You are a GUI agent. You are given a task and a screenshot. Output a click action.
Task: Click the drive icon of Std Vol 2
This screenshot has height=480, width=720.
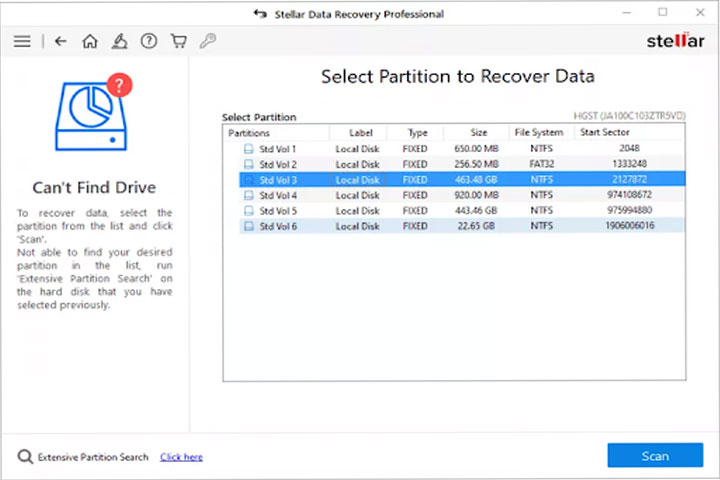tap(248, 164)
